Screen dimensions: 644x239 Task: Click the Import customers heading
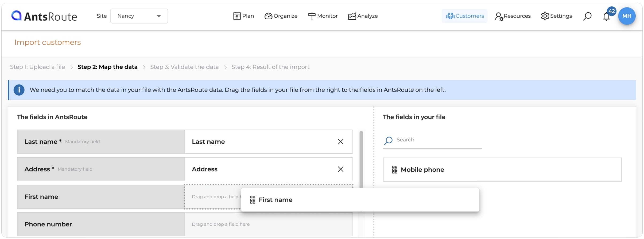[x=48, y=42]
